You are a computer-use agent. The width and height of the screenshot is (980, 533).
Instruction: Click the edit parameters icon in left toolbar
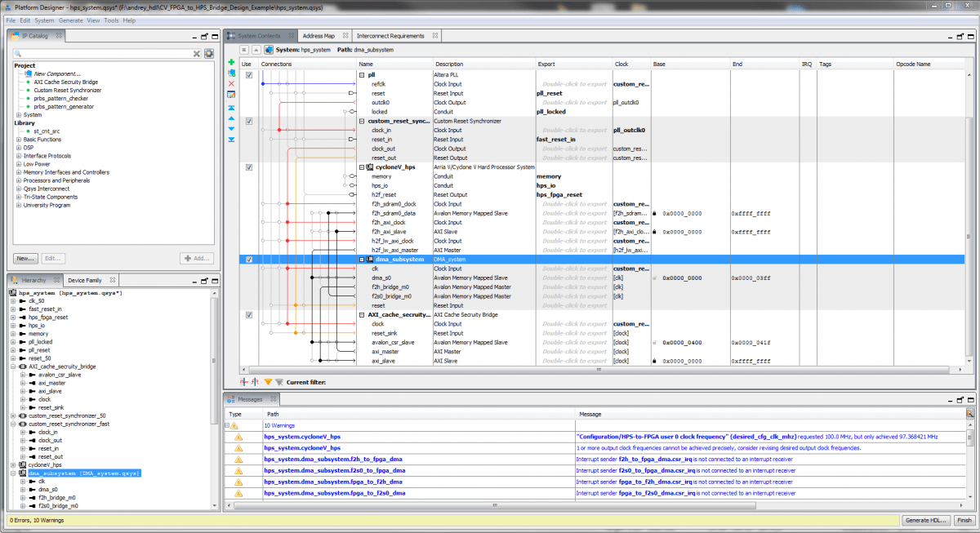coord(231,95)
